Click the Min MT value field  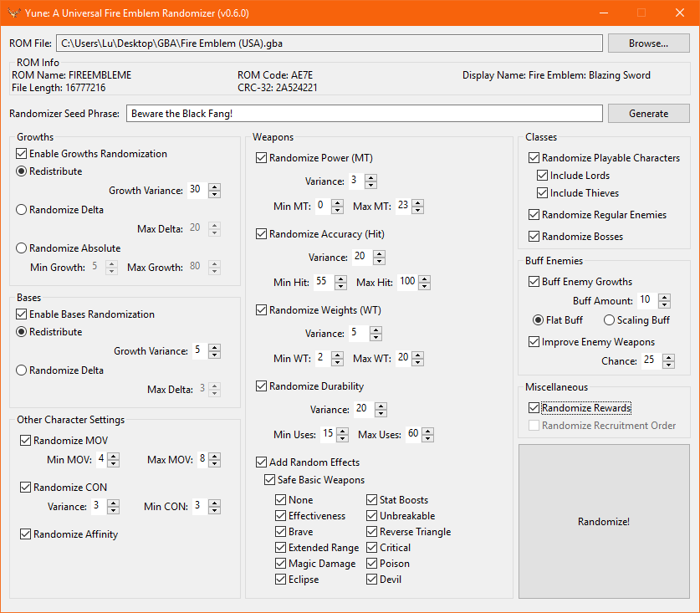pyautogui.click(x=323, y=207)
